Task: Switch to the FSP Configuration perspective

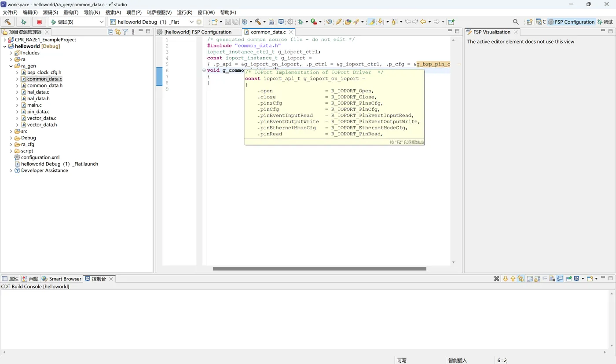Action: 571,22
